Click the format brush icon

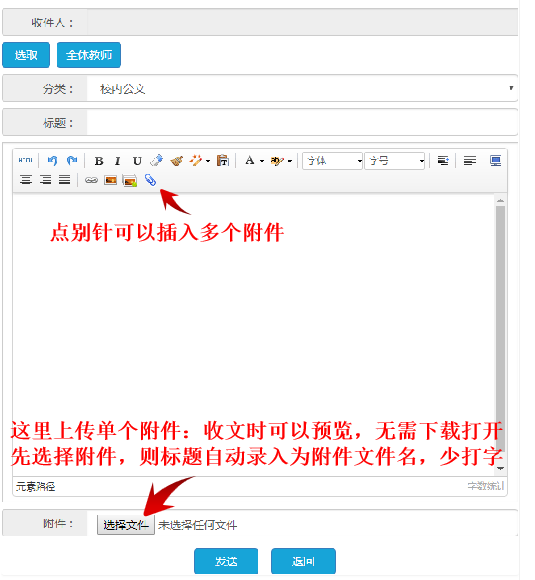(177, 161)
